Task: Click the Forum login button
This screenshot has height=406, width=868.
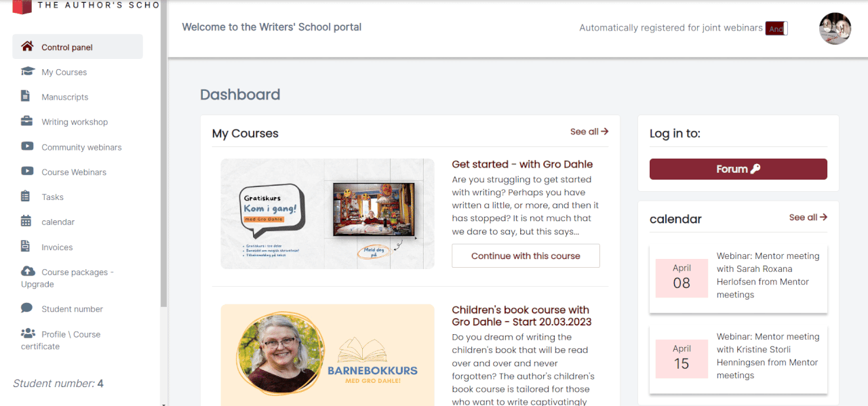Action: coord(738,169)
